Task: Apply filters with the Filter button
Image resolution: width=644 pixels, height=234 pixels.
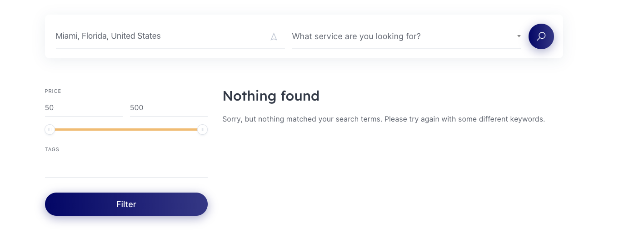Action: pos(126,204)
